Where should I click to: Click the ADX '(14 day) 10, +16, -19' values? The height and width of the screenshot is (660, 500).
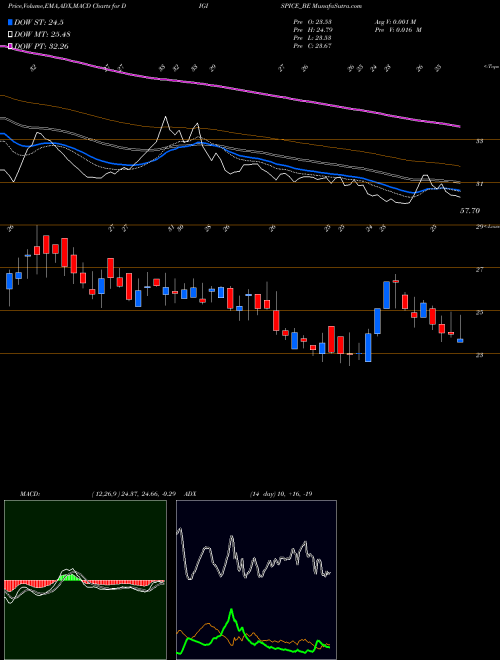click(281, 494)
